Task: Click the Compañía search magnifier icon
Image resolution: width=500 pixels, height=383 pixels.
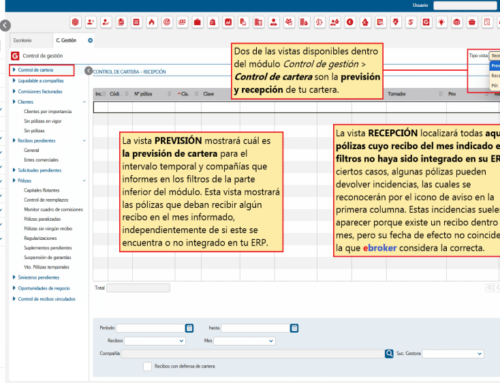Action: coord(389,353)
